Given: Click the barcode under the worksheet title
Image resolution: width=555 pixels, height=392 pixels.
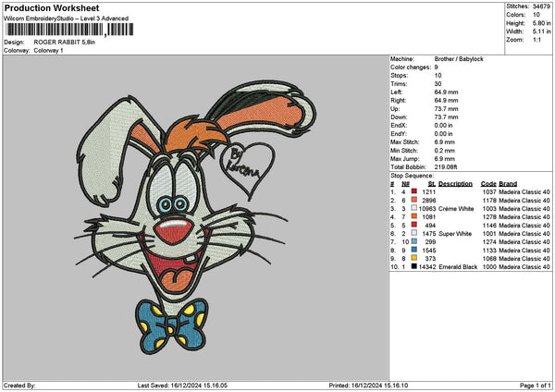Looking at the screenshot, I should 55,30.
